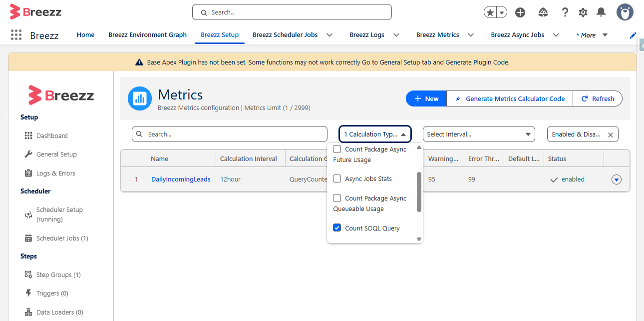Open the Breezz Logs tab

367,35
